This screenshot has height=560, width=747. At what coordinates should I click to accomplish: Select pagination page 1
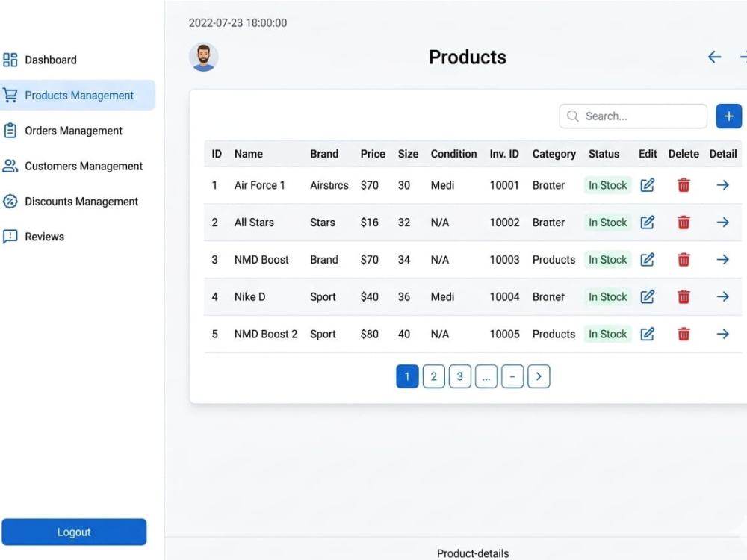coord(407,376)
